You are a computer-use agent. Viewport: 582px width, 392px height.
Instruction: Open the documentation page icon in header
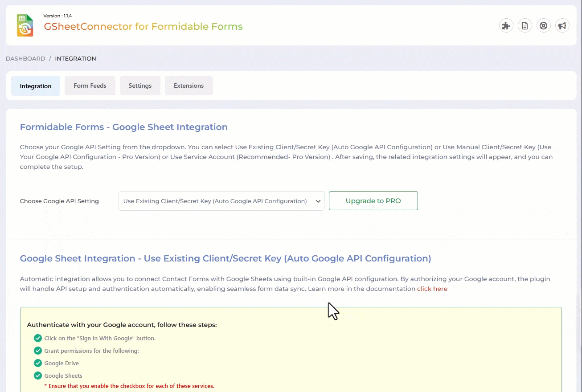525,26
